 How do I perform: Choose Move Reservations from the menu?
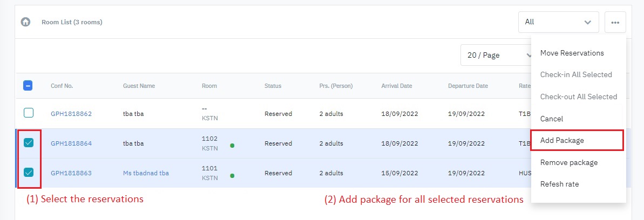click(572, 53)
